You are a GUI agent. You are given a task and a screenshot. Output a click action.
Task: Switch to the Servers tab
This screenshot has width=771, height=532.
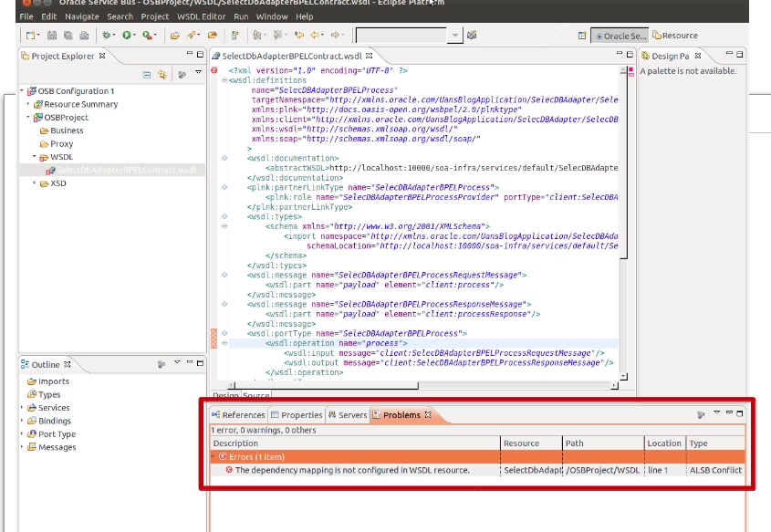click(348, 415)
